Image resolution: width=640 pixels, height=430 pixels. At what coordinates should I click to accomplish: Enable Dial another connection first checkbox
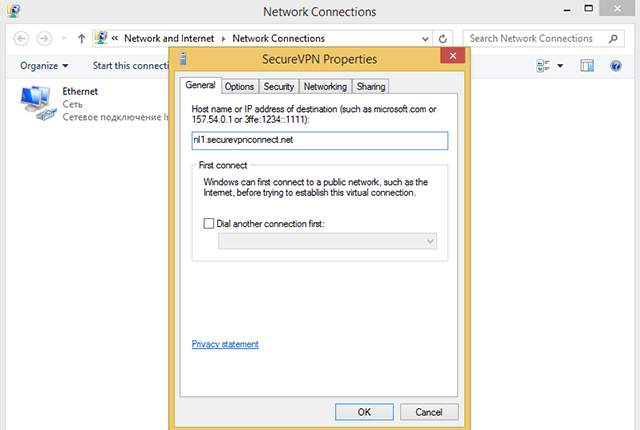tap(209, 224)
